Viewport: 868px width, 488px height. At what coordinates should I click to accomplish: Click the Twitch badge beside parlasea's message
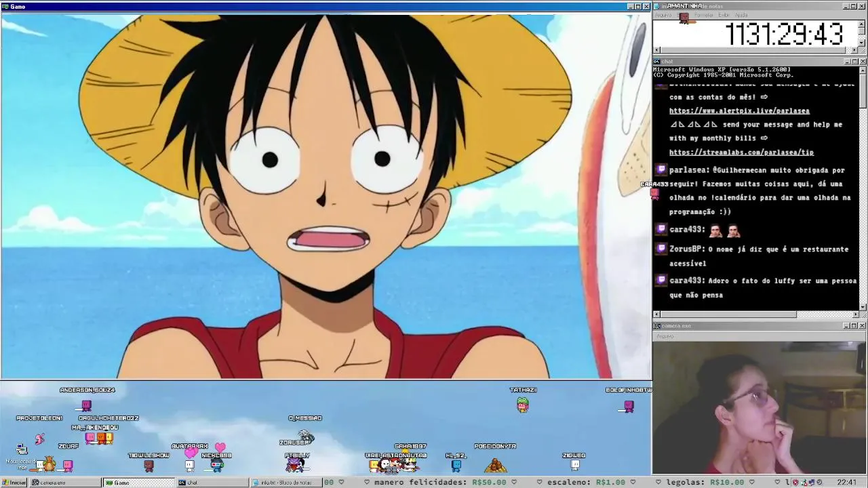click(662, 170)
